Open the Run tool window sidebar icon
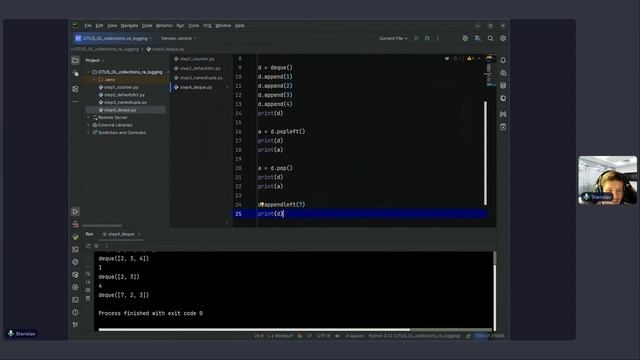This screenshot has width=640, height=360. click(x=75, y=211)
